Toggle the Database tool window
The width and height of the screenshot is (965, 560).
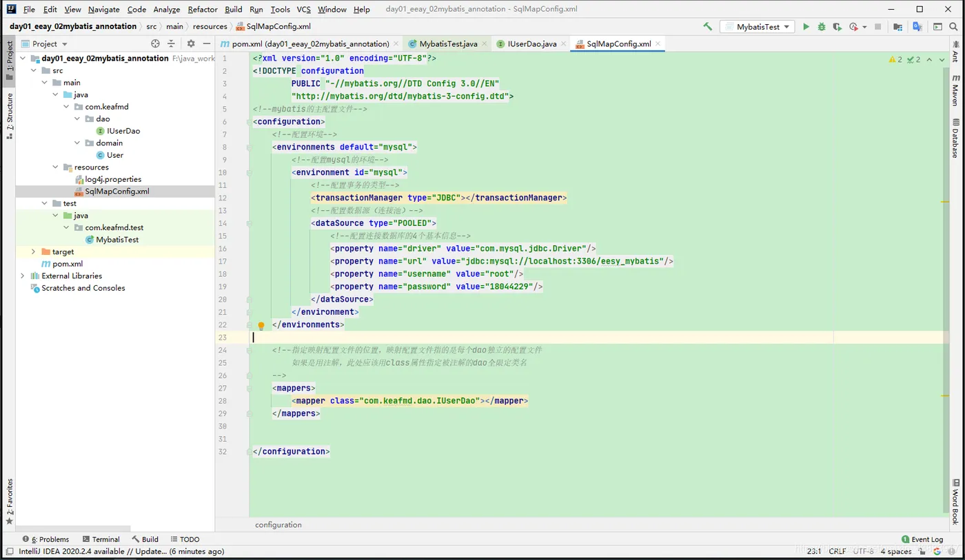(955, 138)
